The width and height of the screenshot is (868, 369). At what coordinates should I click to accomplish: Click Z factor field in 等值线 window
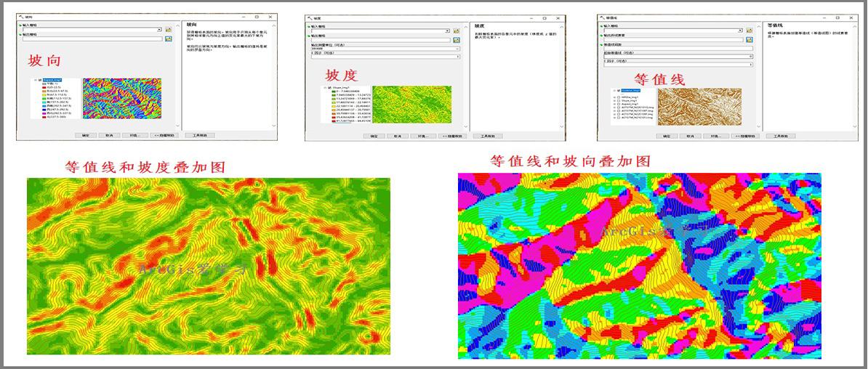(x=679, y=65)
